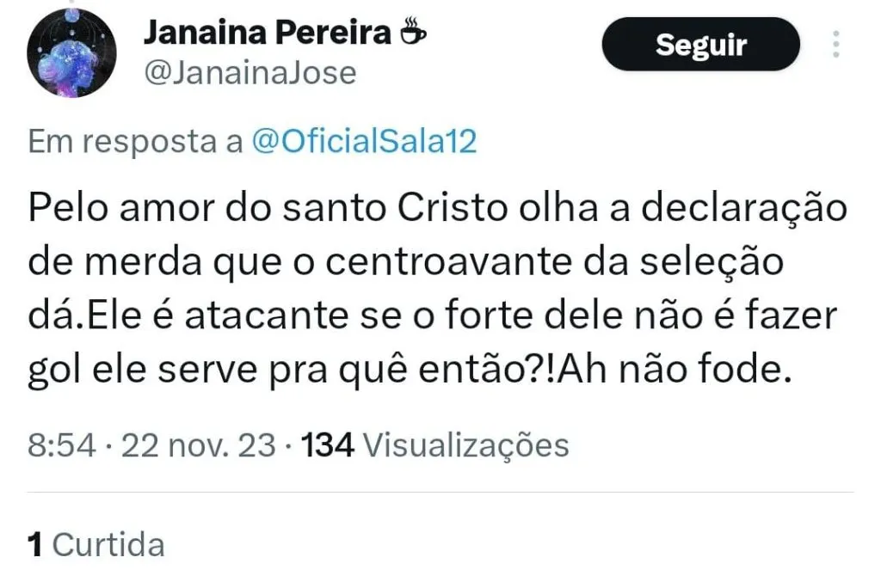The height and width of the screenshot is (588, 881).
Task: Click the date '22 nov. 23'
Action: tap(200, 446)
